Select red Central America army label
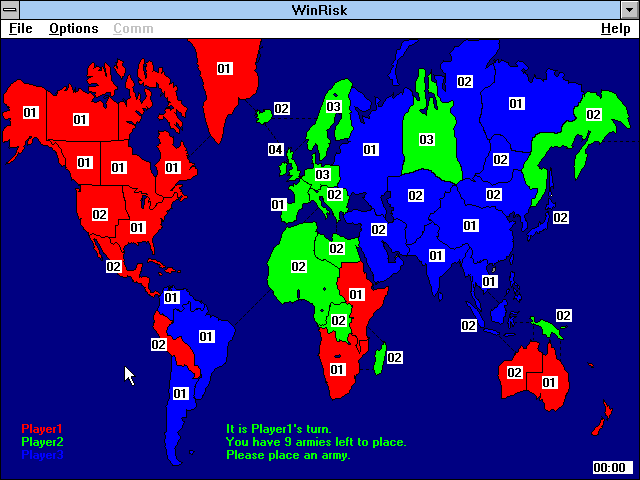Image resolution: width=640 pixels, height=480 pixels. pyautogui.click(x=113, y=267)
